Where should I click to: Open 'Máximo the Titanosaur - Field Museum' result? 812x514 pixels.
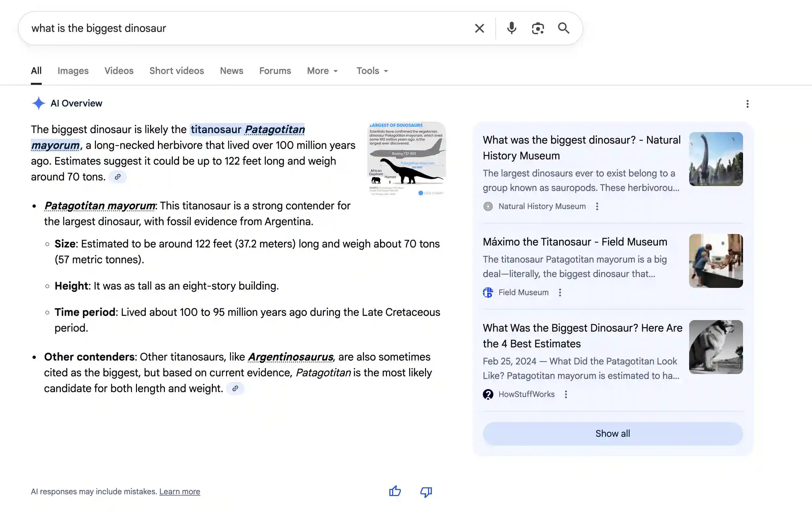coord(575,242)
